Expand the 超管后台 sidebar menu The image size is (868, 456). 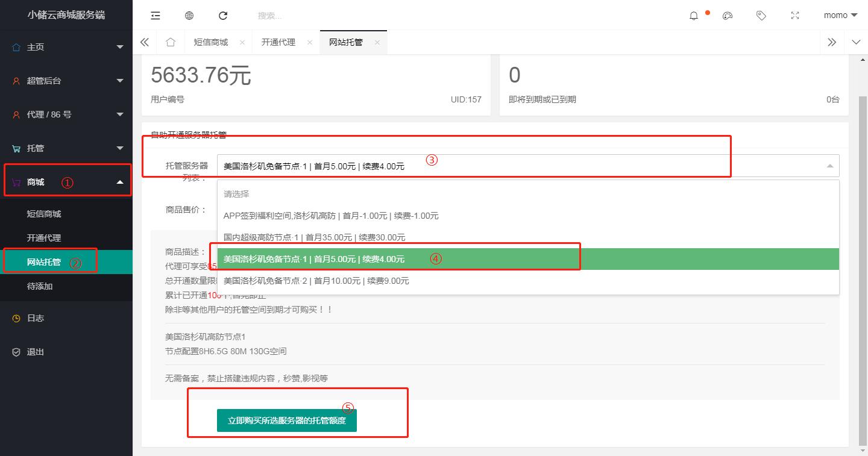[x=66, y=81]
